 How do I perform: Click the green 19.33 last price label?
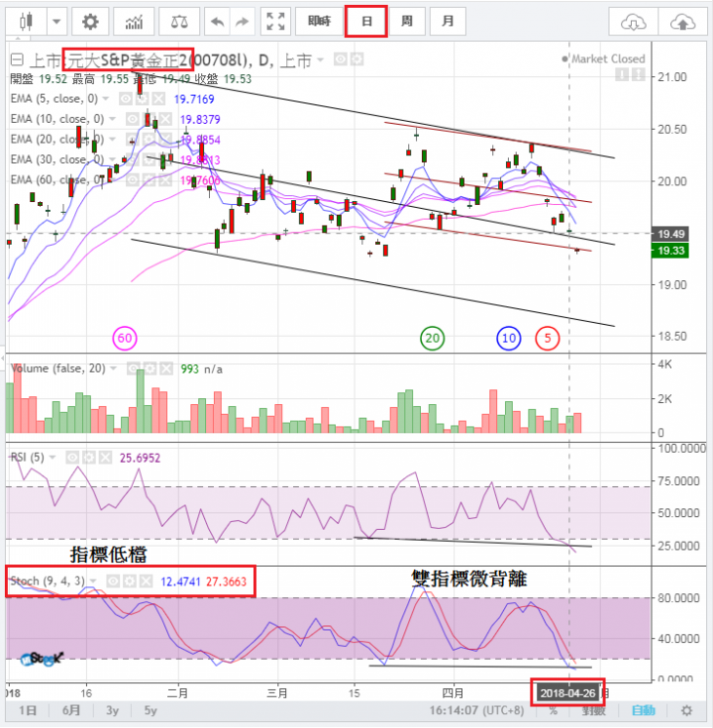click(x=670, y=251)
